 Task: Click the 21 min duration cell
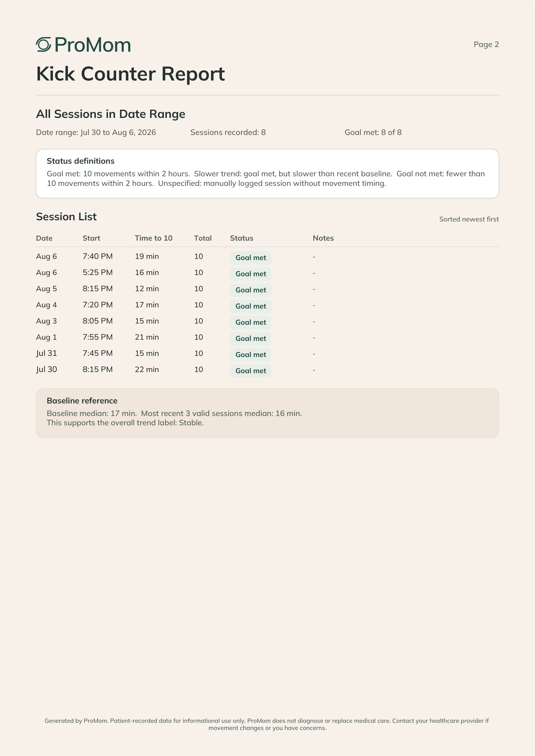pyautogui.click(x=147, y=337)
